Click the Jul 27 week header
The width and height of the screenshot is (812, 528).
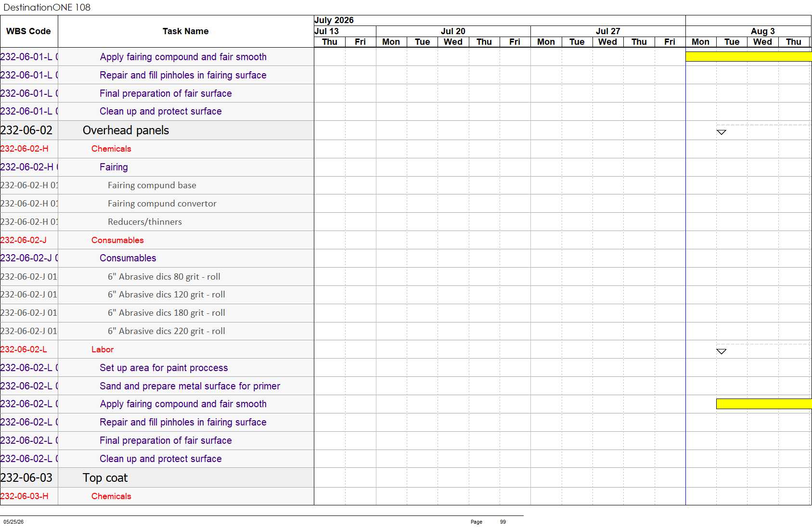(608, 31)
